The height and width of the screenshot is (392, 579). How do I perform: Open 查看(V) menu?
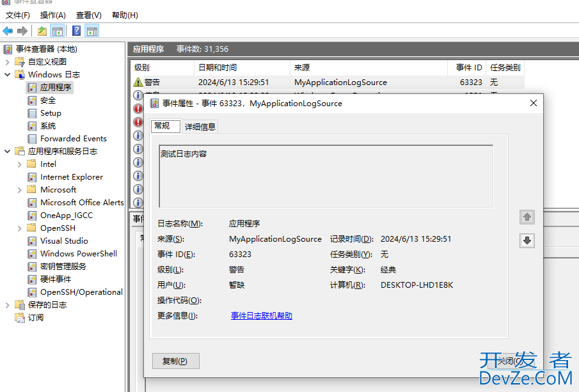(x=89, y=15)
